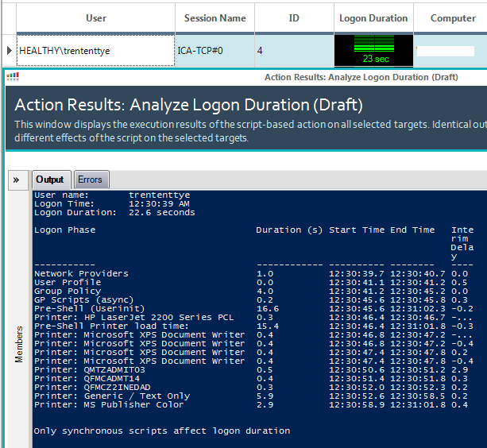Select the Computer column header
Screen dimensions: 487x448
[453, 17]
